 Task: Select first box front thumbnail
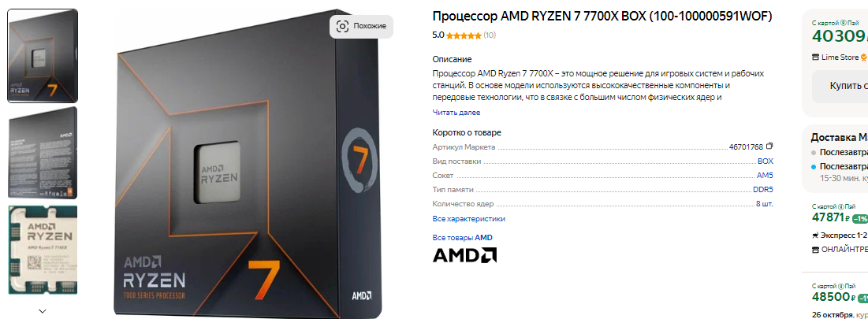tap(43, 56)
